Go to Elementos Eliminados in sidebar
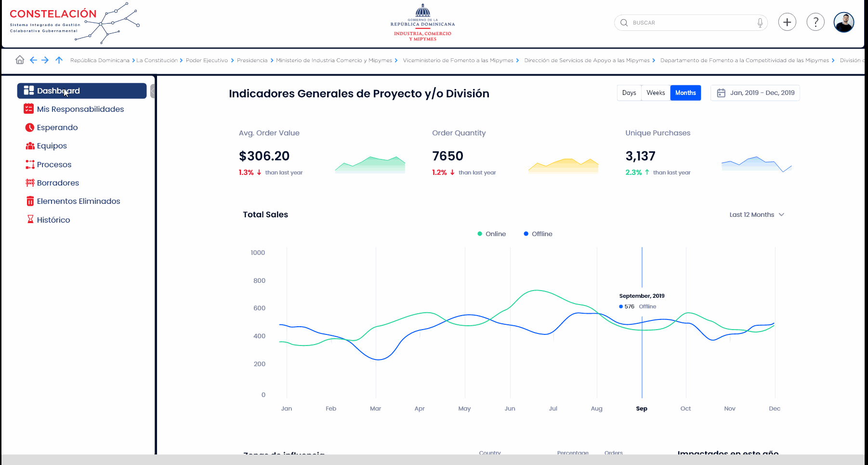 click(78, 201)
